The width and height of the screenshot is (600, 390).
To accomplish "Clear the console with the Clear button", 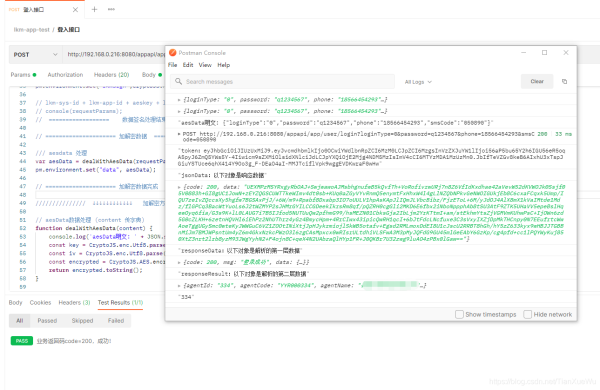I will coord(537,81).
